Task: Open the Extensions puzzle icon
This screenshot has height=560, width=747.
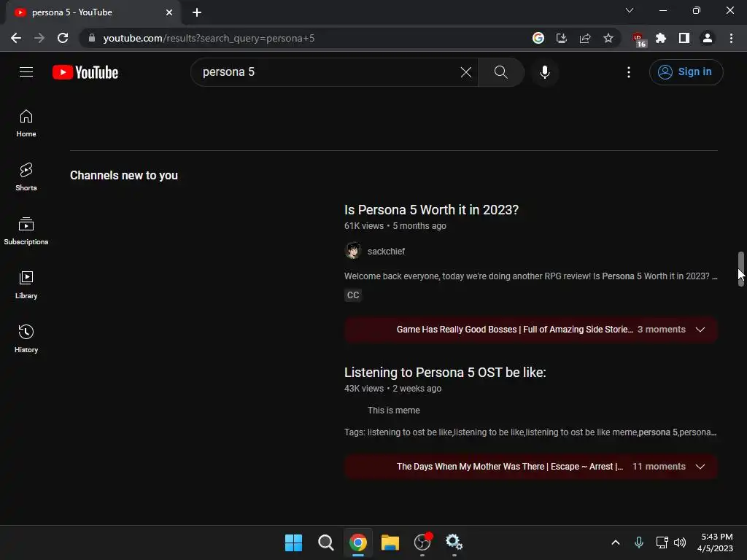Action: point(660,38)
